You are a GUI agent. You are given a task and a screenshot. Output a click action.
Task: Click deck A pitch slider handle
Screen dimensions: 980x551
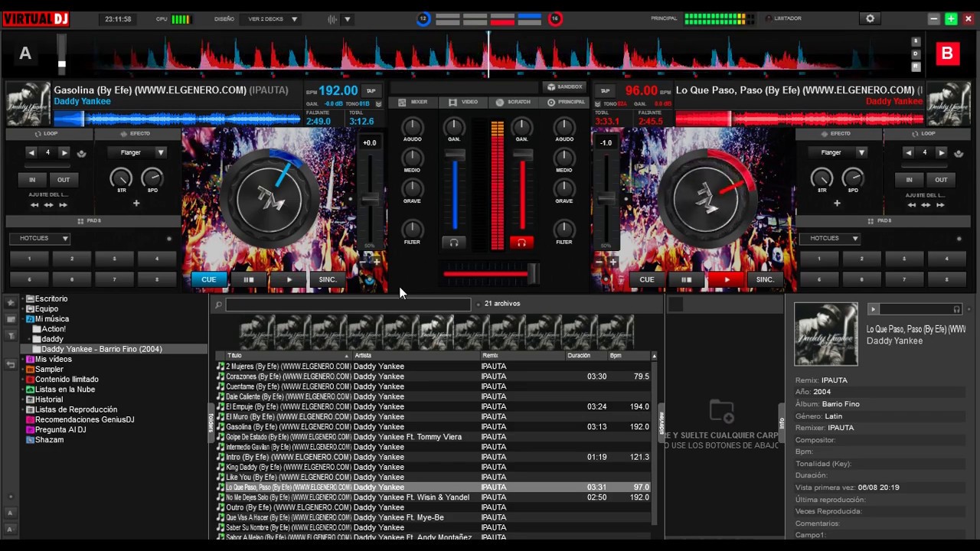click(x=370, y=199)
